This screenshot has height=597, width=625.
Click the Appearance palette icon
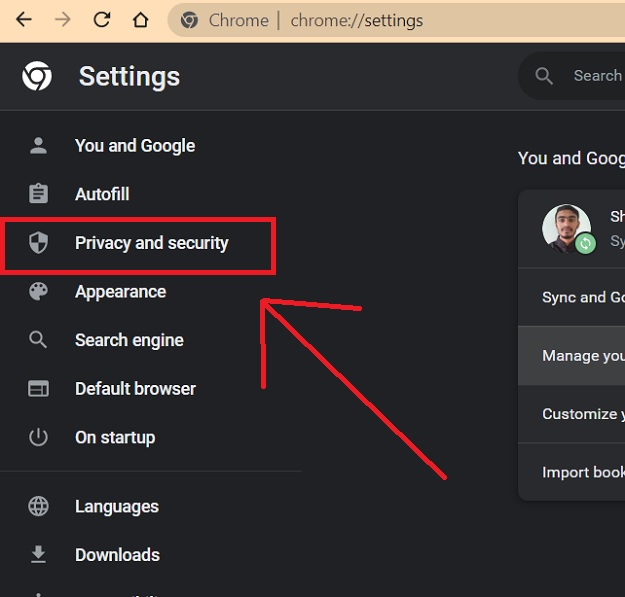tap(38, 292)
